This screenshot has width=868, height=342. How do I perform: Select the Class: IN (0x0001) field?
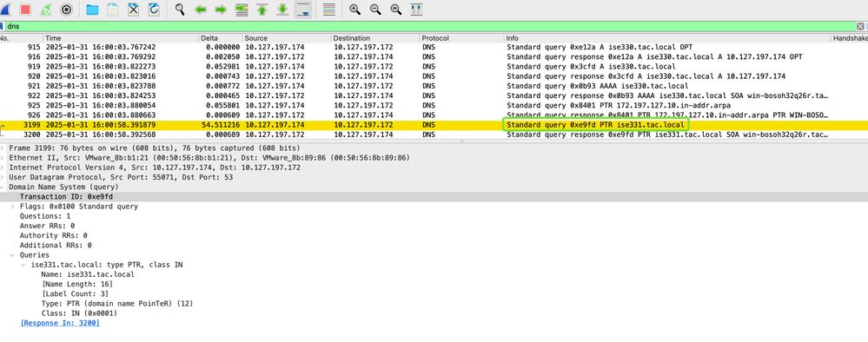[x=79, y=313]
